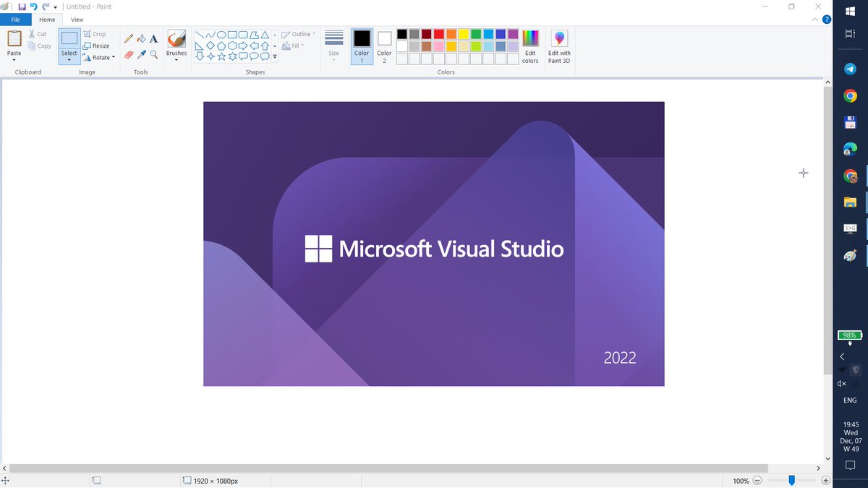Screen dimensions: 868x488
Task: Open Microsoft Edge from the taskbar
Action: tap(850, 150)
